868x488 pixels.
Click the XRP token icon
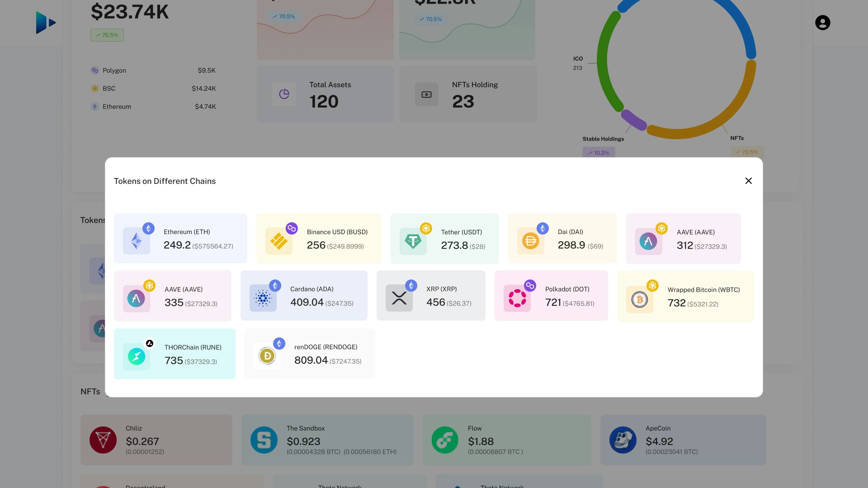[x=399, y=298]
